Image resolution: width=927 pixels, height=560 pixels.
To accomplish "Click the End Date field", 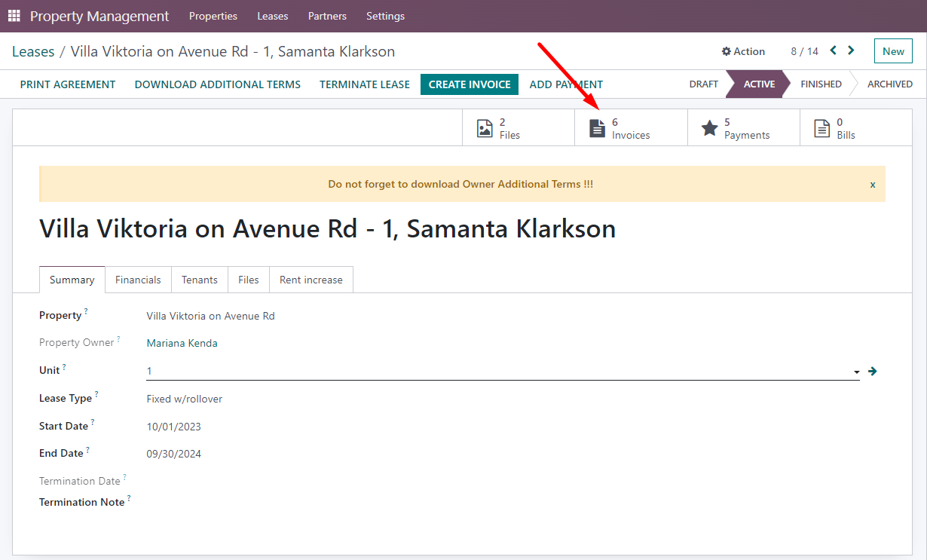I will 174,454.
